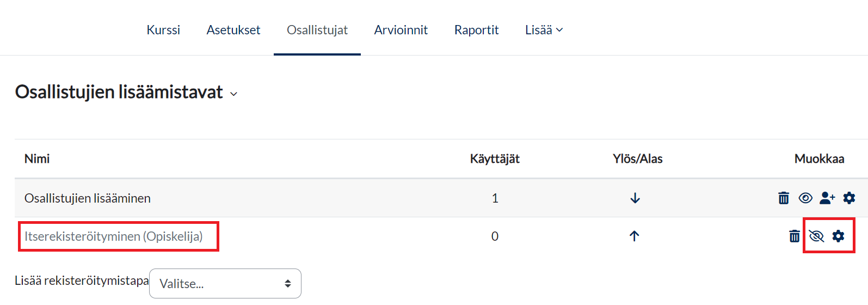868x305 pixels.
Task: Expand the Lisää menu
Action: (x=544, y=30)
